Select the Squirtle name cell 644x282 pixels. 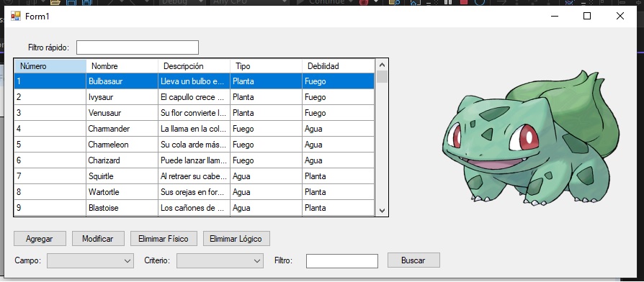pos(122,176)
